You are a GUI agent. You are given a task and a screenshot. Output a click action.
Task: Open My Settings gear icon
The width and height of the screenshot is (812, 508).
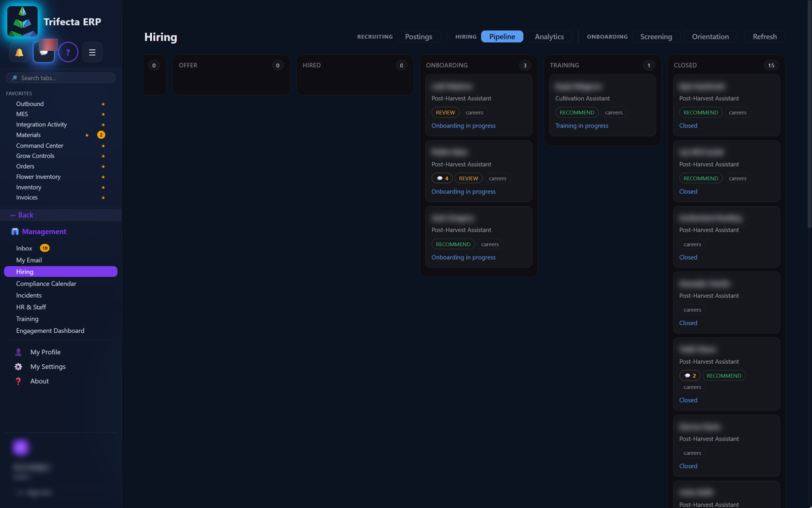18,367
